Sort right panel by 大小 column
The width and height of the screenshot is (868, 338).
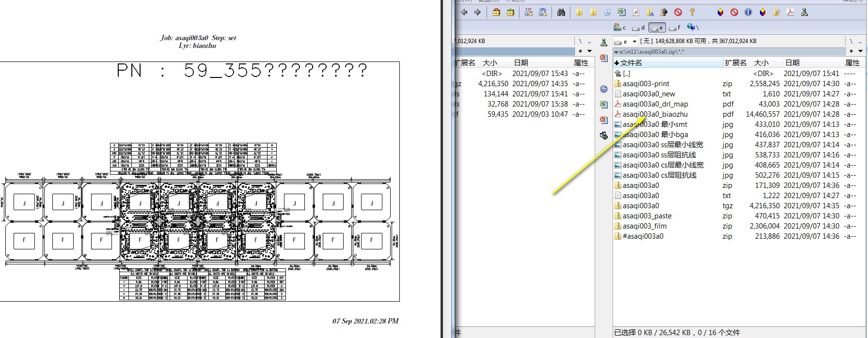pyautogui.click(x=767, y=63)
